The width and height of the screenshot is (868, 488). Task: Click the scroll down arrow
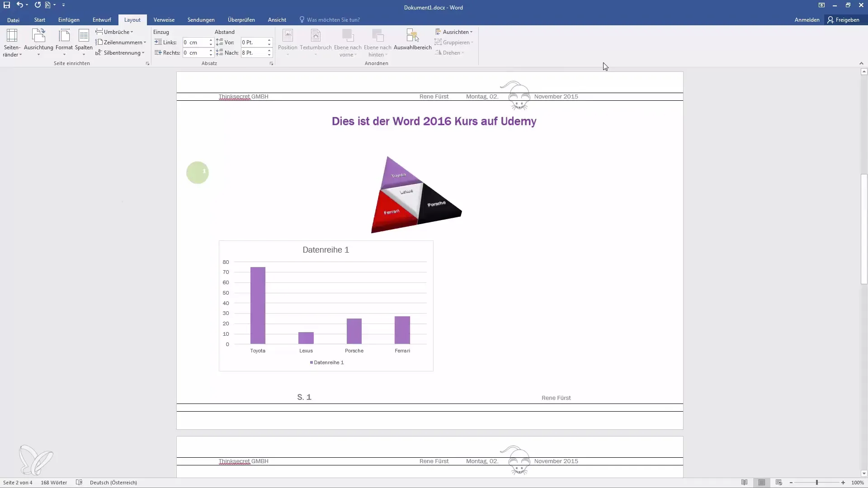point(864,474)
